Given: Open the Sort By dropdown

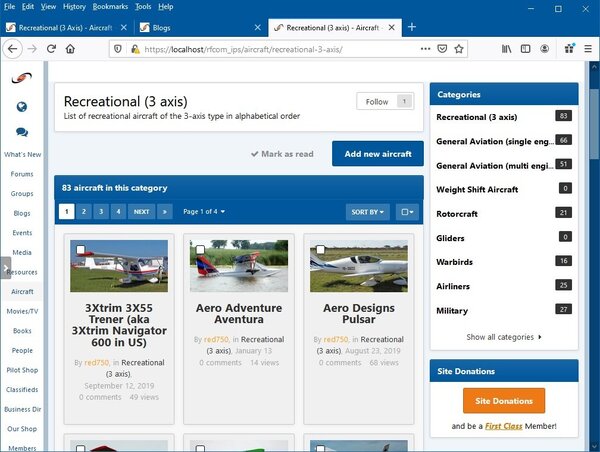Looking at the screenshot, I should (x=369, y=212).
